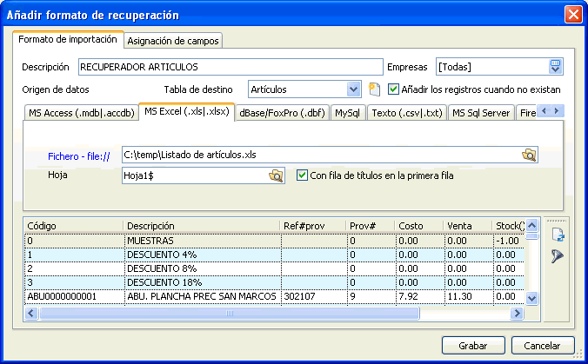Click the new document icon beside Tabla de destino

[x=374, y=89]
